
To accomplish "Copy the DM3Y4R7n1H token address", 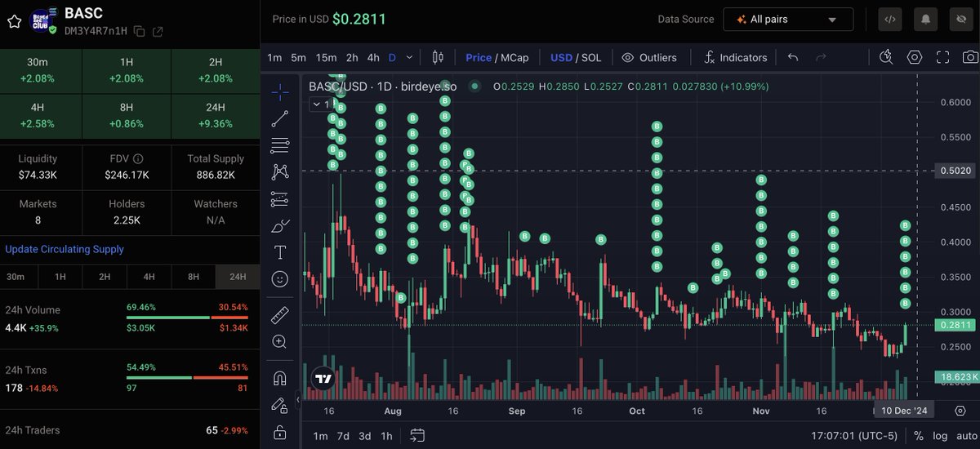I will 140,31.
